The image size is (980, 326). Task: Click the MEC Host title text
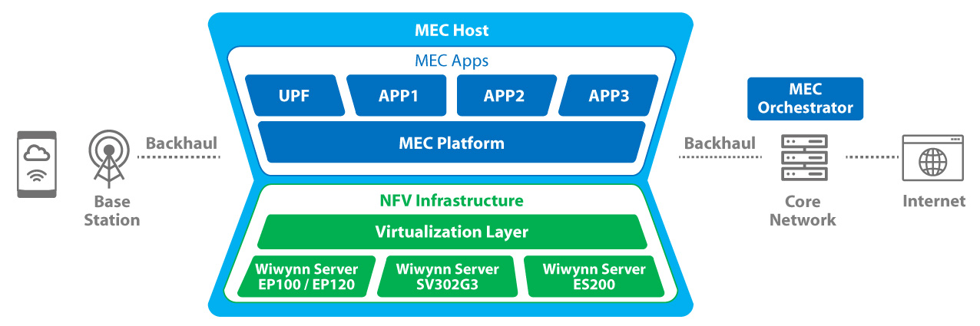451,31
